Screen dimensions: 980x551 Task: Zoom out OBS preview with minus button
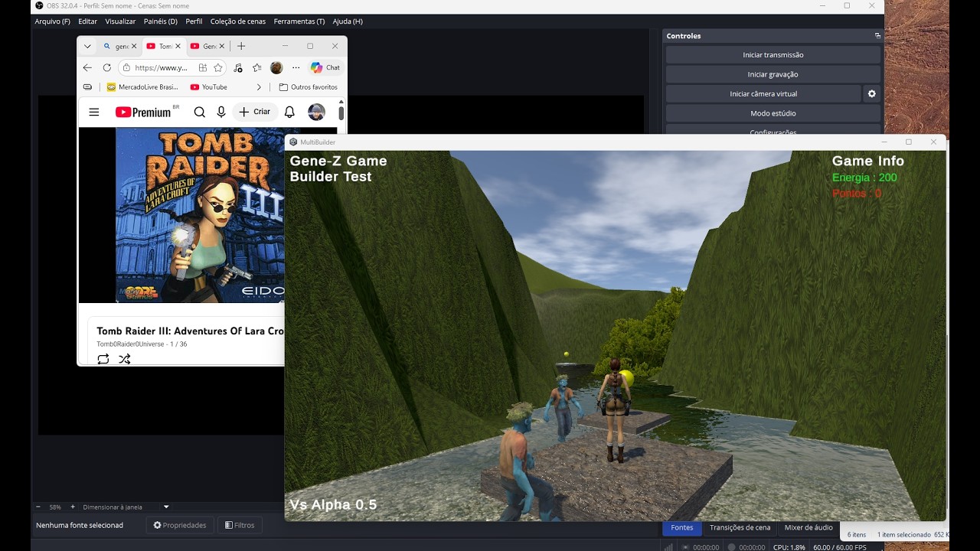38,507
